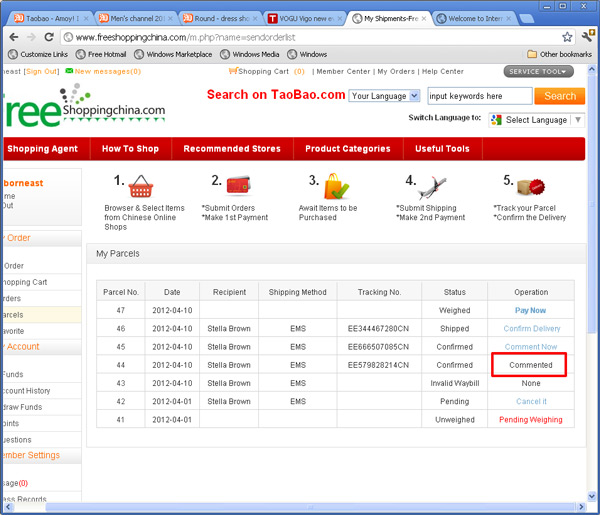Switch to Round - dress tab
600x515 pixels.
click(220, 18)
